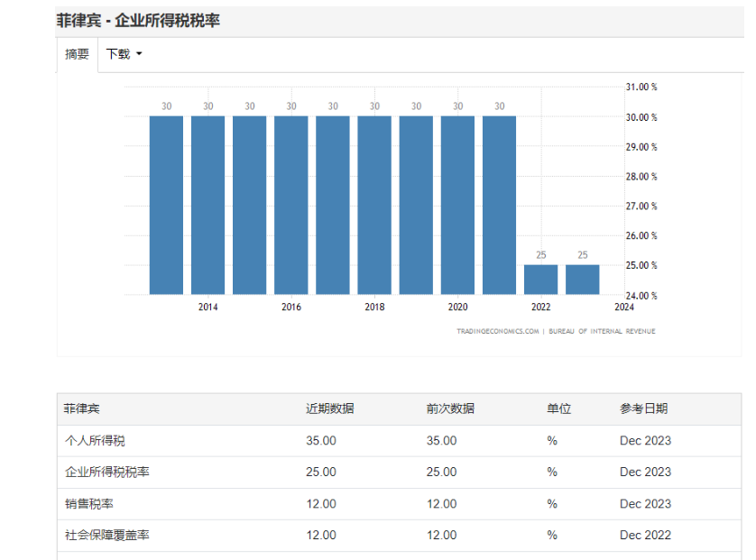This screenshot has height=560, width=756.
Task: Click the 单位 column header
Action: point(558,409)
